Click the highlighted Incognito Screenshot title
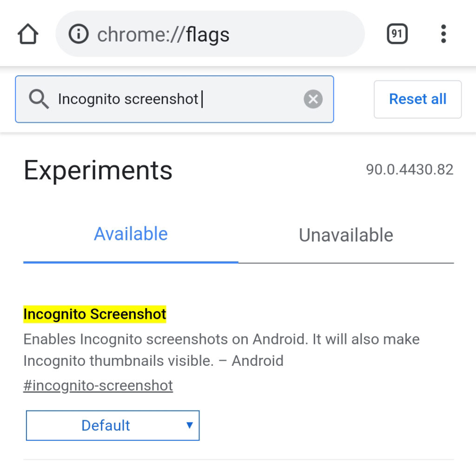This screenshot has width=476, height=476. (x=95, y=314)
